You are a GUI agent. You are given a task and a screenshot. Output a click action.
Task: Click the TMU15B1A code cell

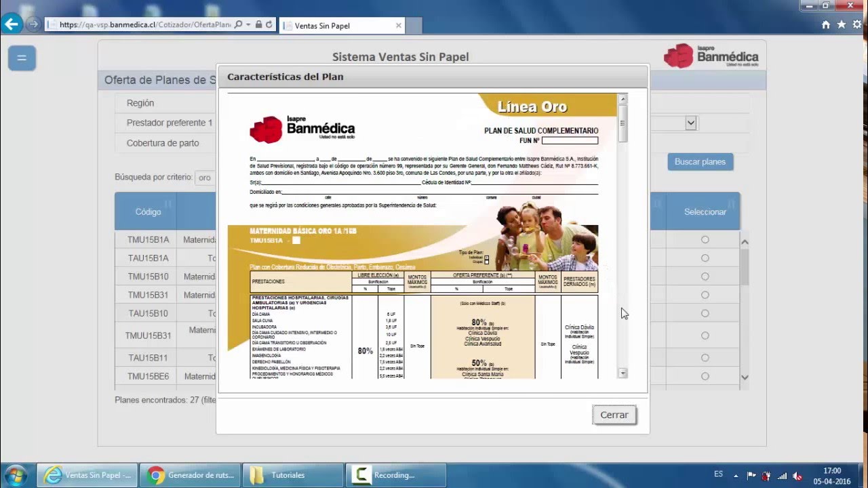pyautogui.click(x=148, y=239)
